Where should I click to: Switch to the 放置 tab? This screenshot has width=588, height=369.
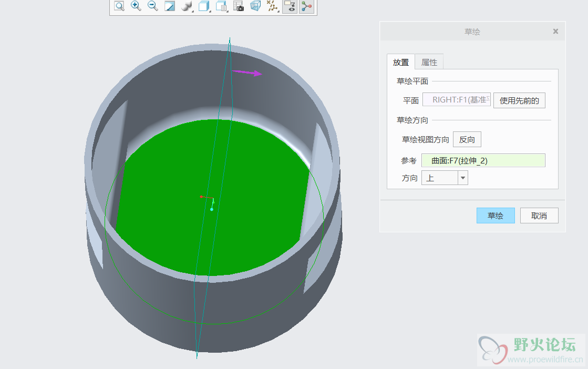point(401,62)
